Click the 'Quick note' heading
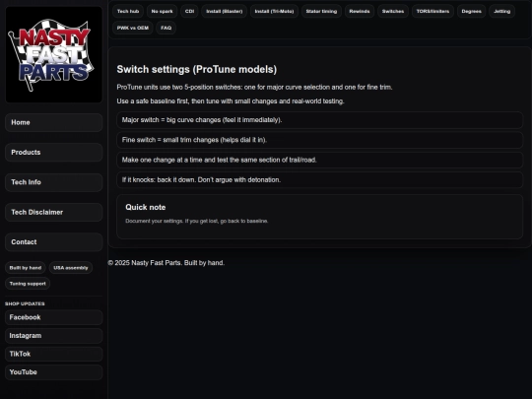This screenshot has height=399, width=532. (x=146, y=207)
